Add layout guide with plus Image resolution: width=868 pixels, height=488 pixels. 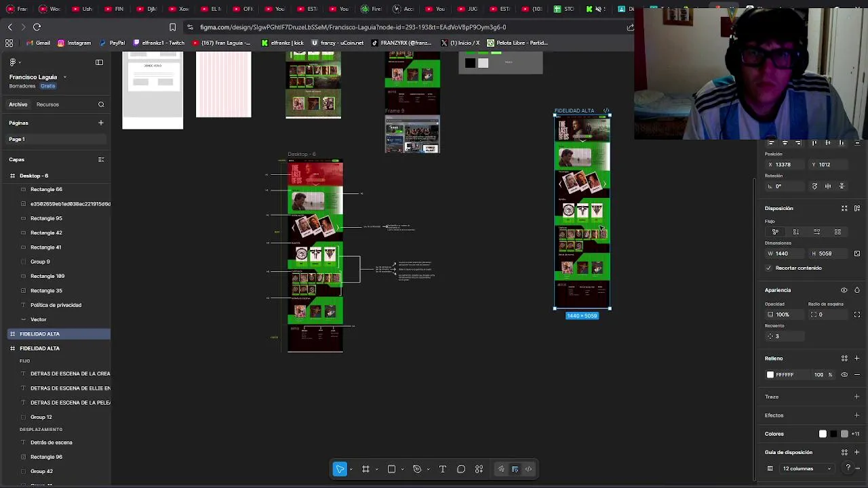[857, 452]
